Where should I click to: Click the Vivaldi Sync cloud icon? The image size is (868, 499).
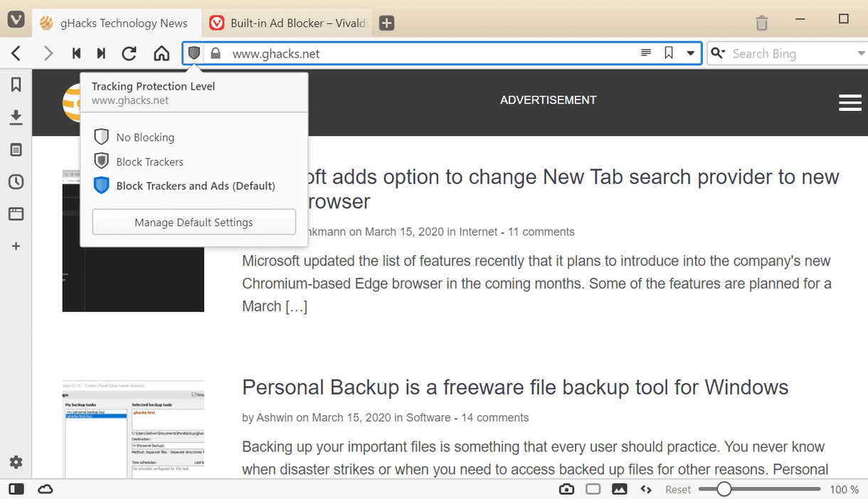pos(46,489)
